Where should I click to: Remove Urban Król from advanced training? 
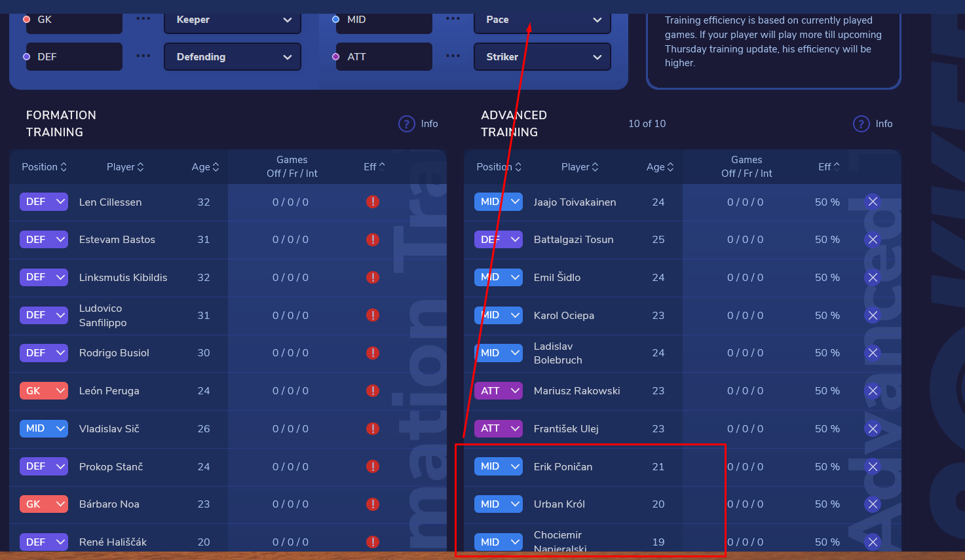pyautogui.click(x=873, y=504)
